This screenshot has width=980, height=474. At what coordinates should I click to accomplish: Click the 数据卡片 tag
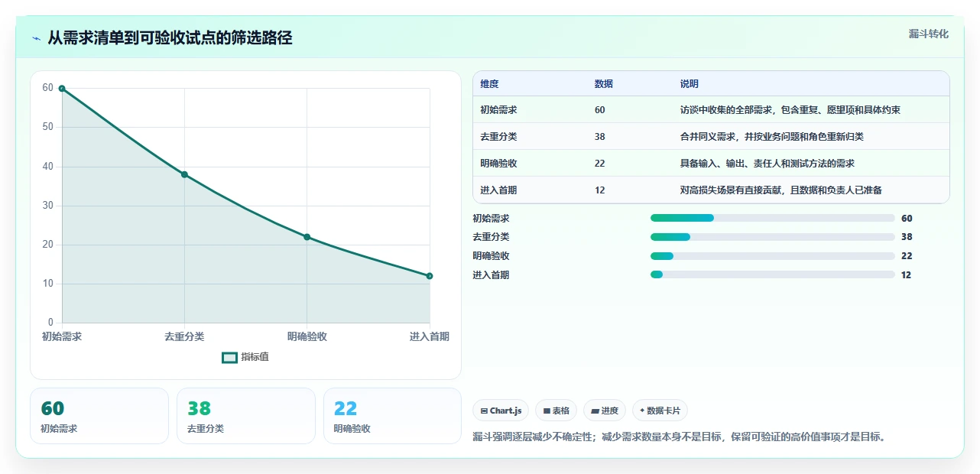point(660,411)
